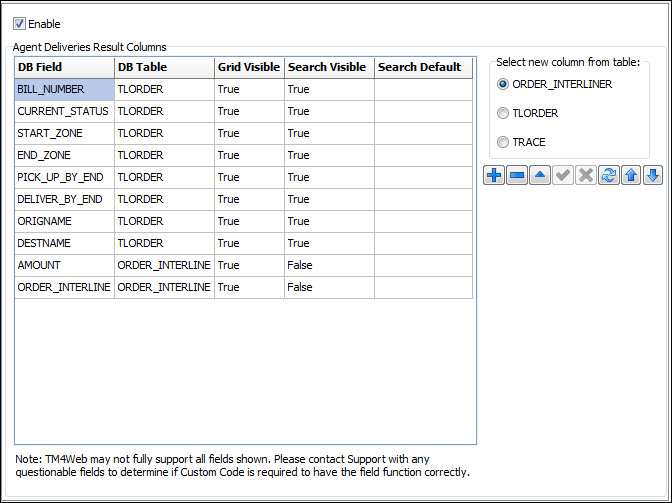Choose the TLORDER radio option
The image size is (672, 503).
503,113
